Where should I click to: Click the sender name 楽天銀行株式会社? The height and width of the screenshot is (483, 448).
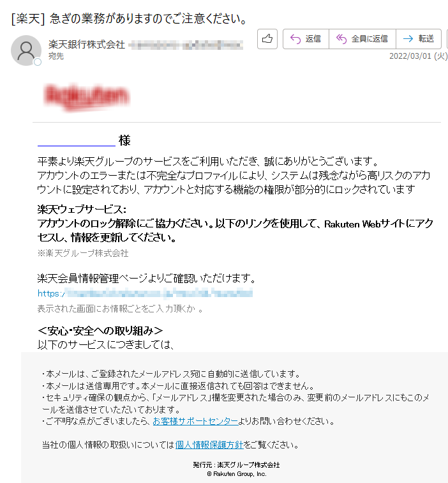(87, 45)
